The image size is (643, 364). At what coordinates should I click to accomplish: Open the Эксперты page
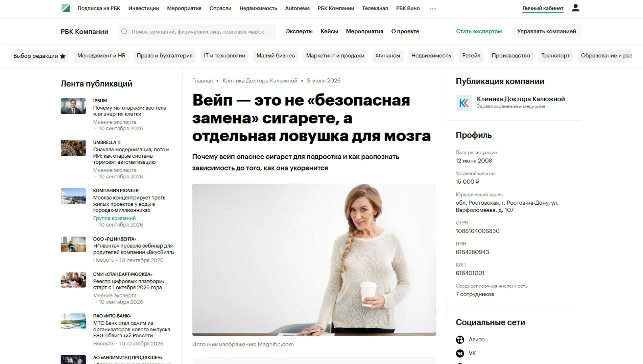pos(299,31)
